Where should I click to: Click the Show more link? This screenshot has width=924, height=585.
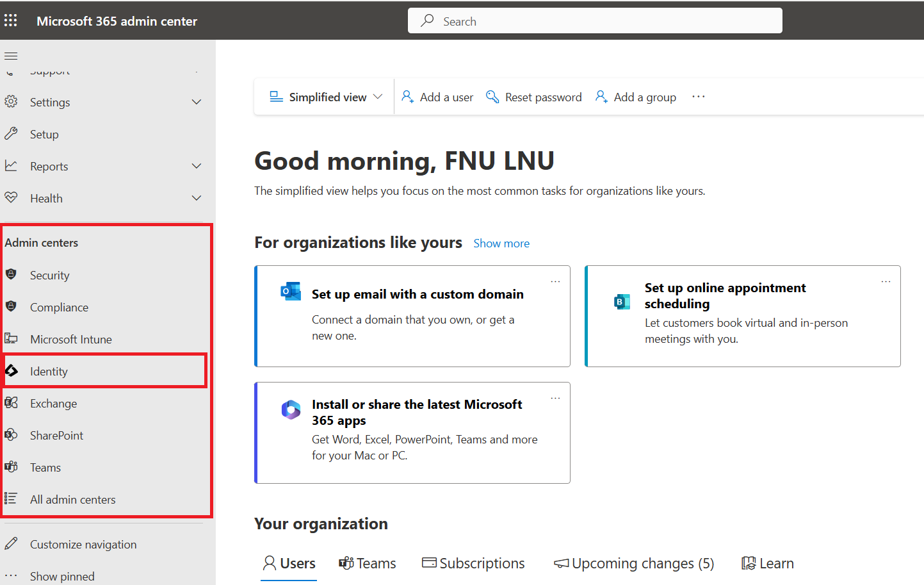pyautogui.click(x=501, y=243)
